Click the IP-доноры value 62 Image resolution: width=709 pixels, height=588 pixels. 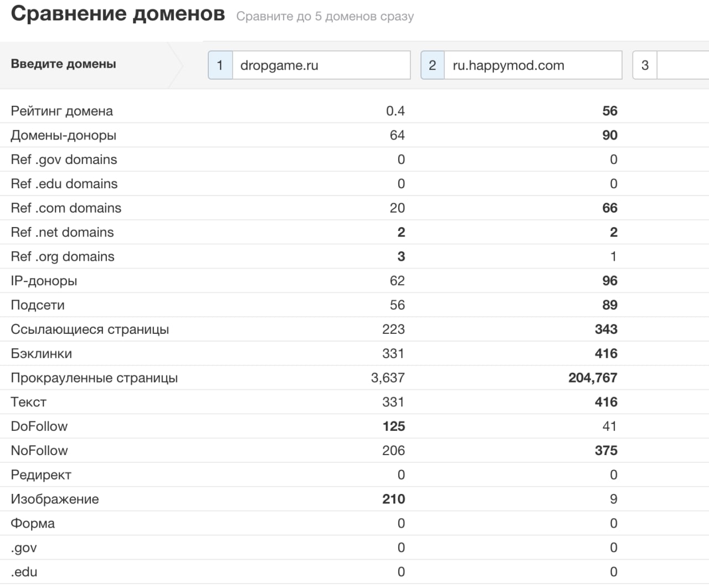coord(397,281)
